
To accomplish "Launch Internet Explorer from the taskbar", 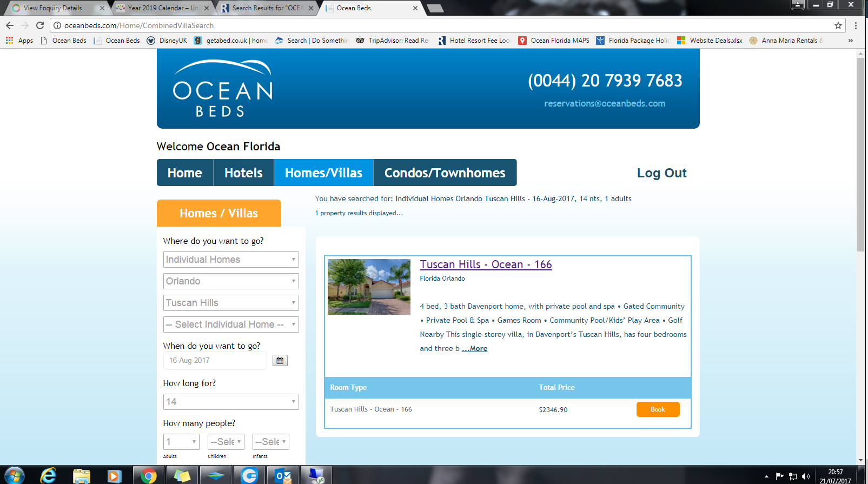I will pos(49,475).
